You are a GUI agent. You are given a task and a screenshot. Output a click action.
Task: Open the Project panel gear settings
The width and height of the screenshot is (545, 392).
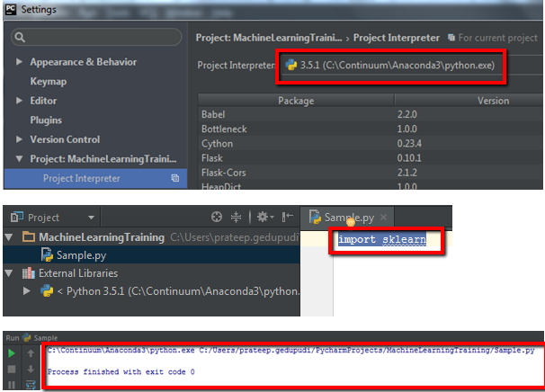(263, 218)
